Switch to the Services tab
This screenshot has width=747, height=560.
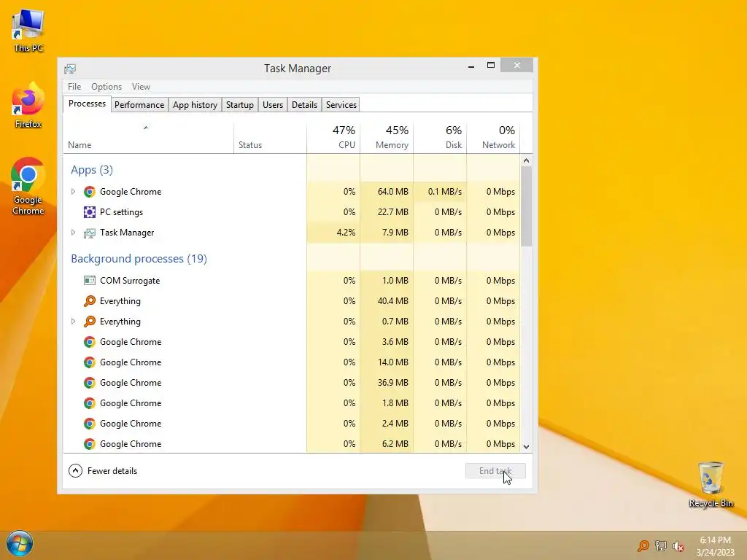pyautogui.click(x=341, y=105)
